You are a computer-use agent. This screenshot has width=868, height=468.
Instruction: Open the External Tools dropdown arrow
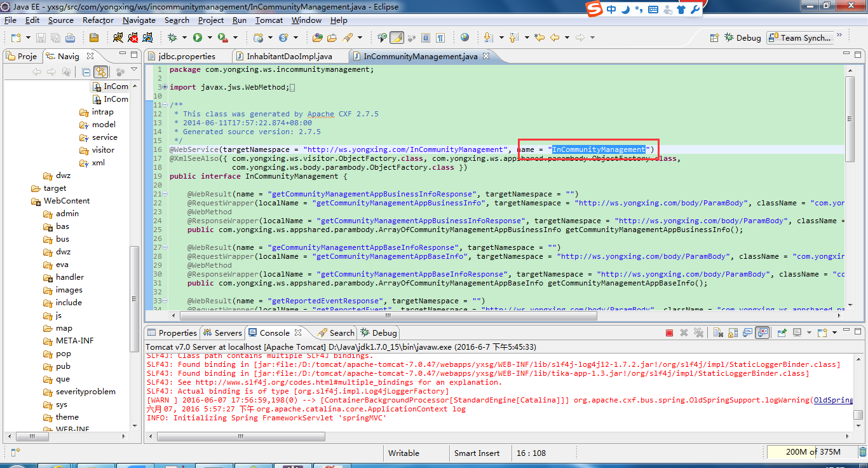coord(235,38)
